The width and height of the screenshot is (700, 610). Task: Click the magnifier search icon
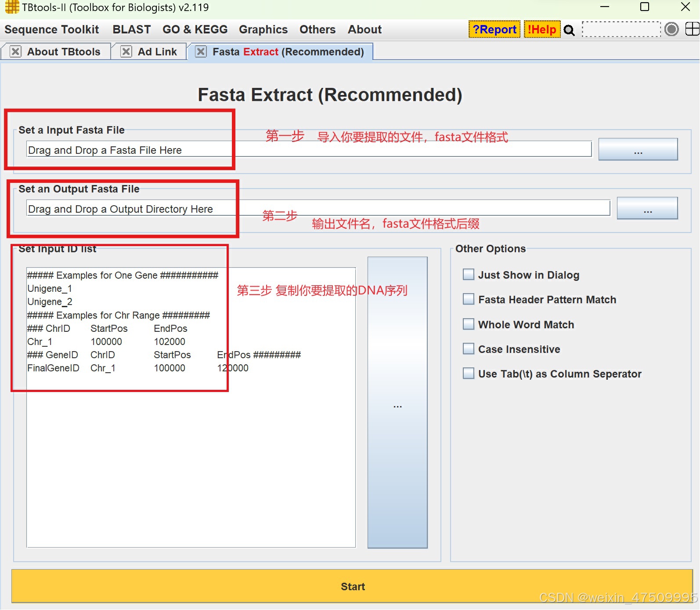click(569, 30)
